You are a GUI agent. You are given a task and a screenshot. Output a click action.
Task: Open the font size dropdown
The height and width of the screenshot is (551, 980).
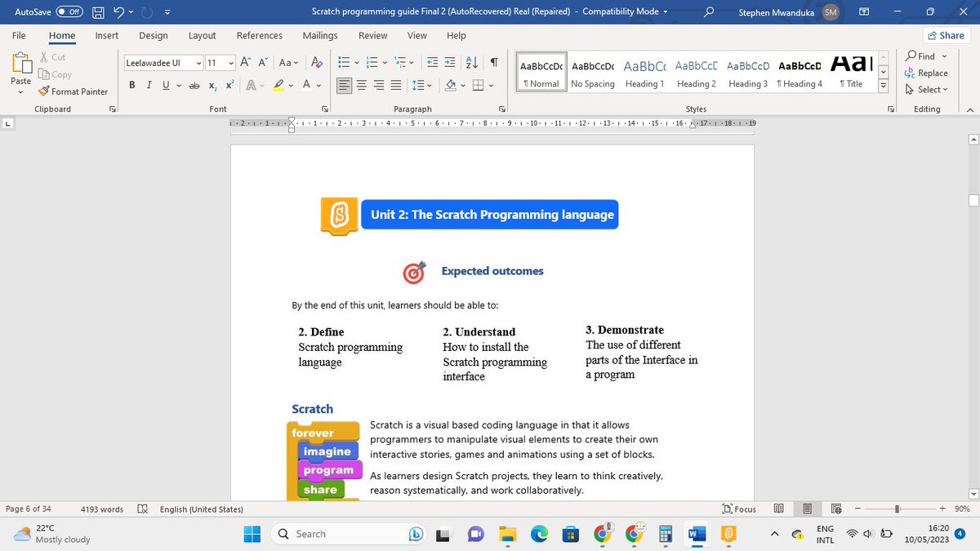[x=232, y=63]
